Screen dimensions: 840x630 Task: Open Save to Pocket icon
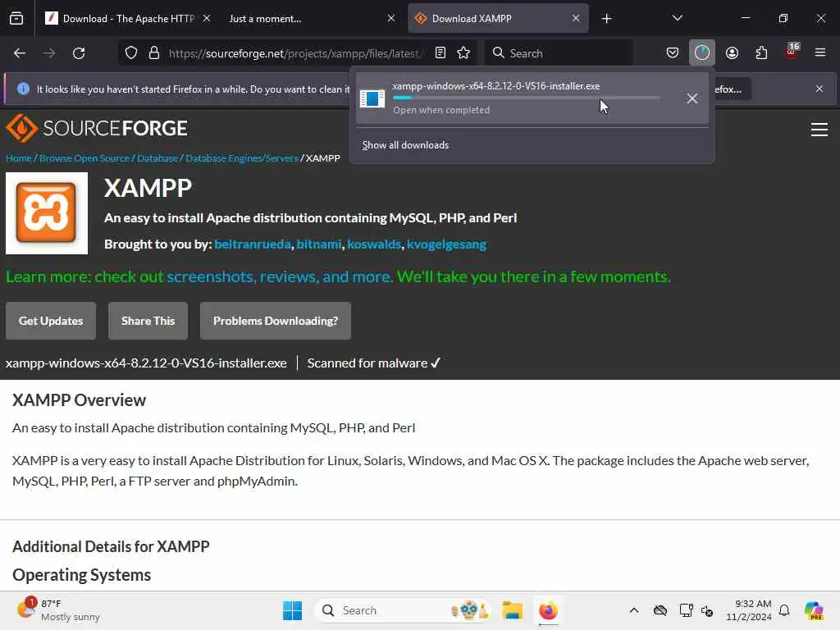point(673,53)
